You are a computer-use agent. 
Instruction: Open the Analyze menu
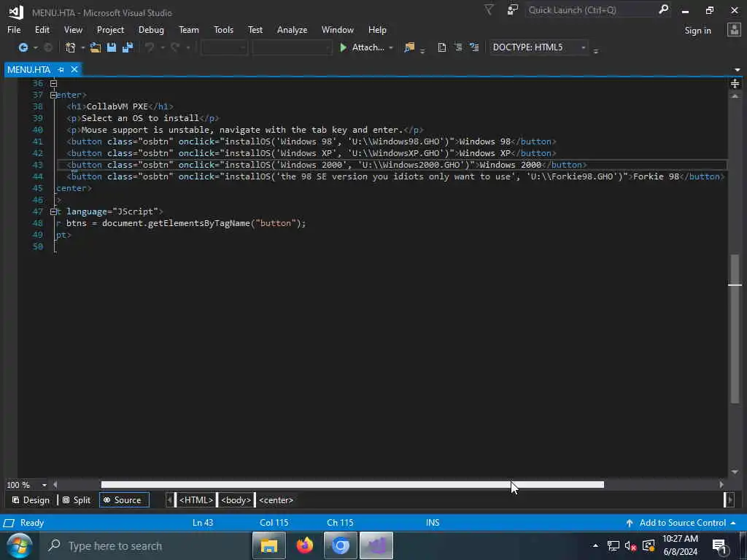tap(292, 29)
